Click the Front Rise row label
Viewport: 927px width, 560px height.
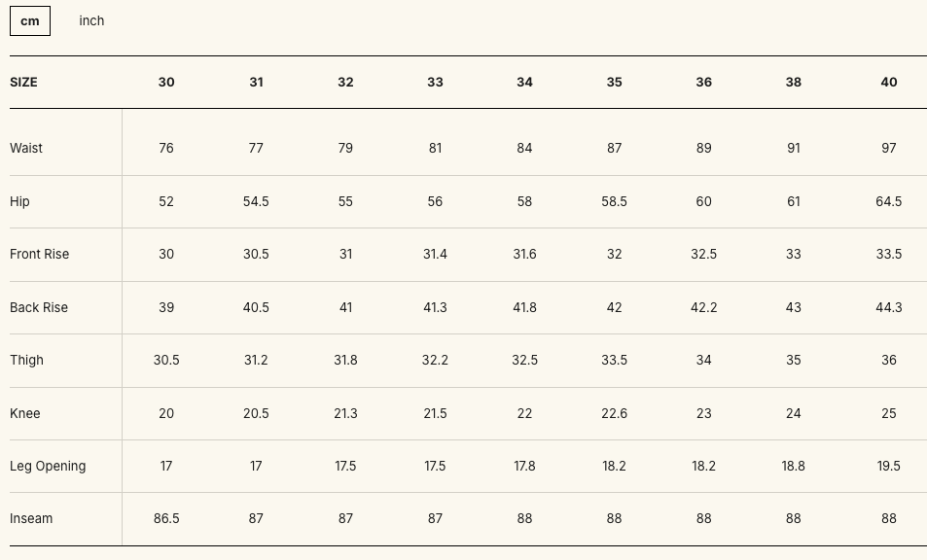tap(39, 255)
